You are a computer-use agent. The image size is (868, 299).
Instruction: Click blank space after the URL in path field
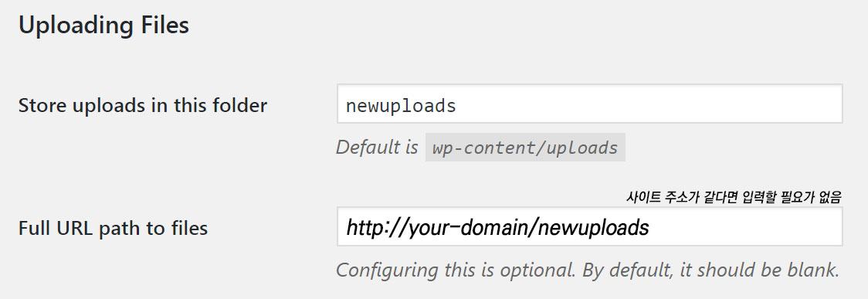coord(744,226)
